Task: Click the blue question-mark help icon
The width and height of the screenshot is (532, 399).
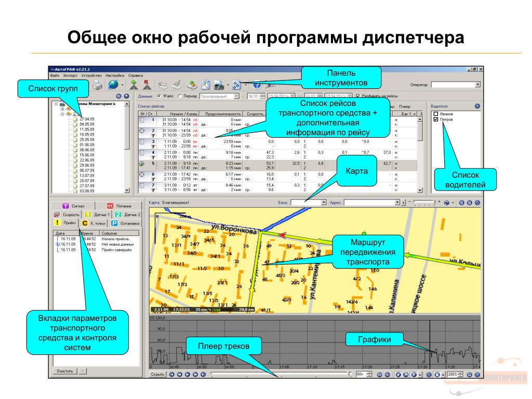Action: [x=257, y=85]
